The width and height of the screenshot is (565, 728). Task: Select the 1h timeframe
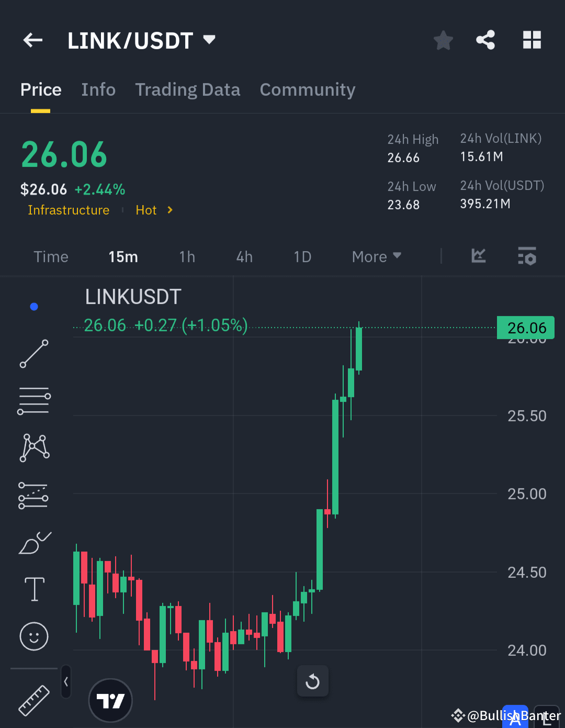187,256
